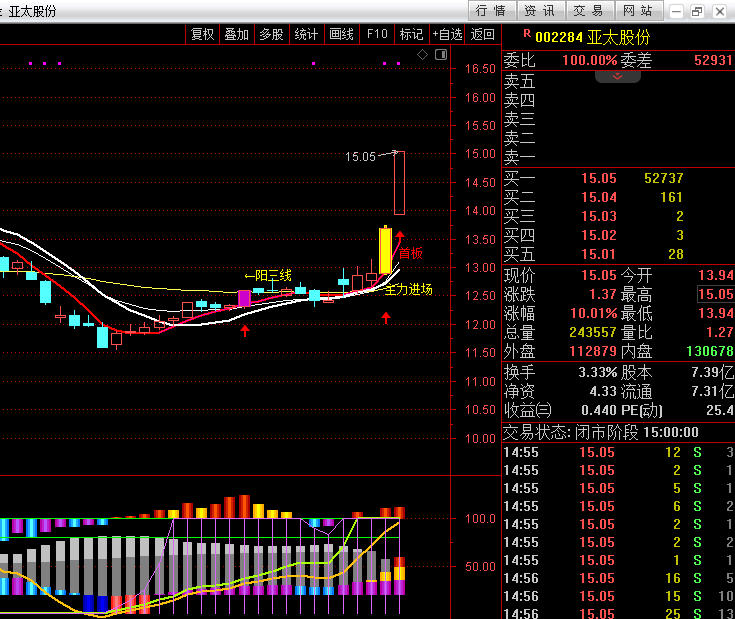Viewport: 735px width, 619px height.
Task: Switch to the 交易 trading tab
Action: [x=588, y=11]
